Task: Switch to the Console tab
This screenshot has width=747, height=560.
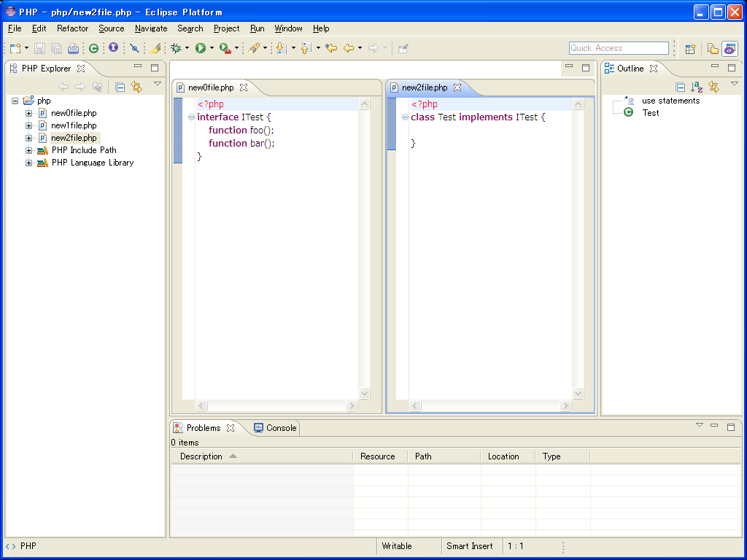Action: (x=275, y=427)
